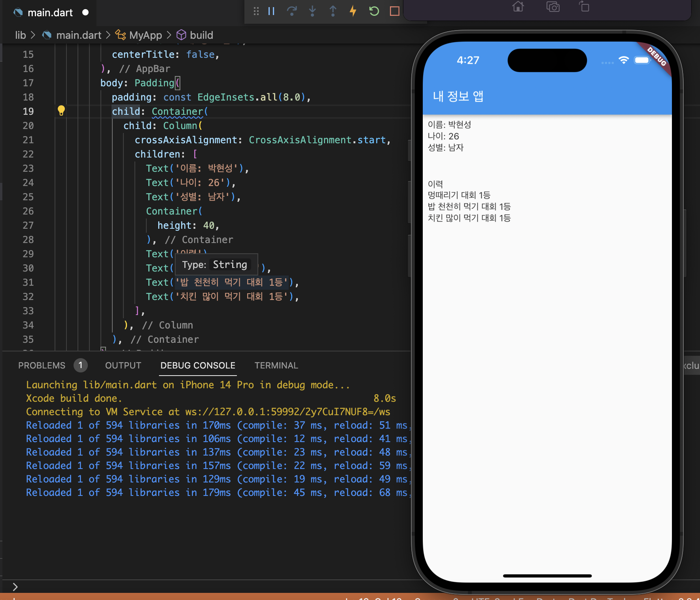The image size is (700, 600).
Task: Click the 'Reloaded ... in 170ms' console line
Action: (218, 425)
